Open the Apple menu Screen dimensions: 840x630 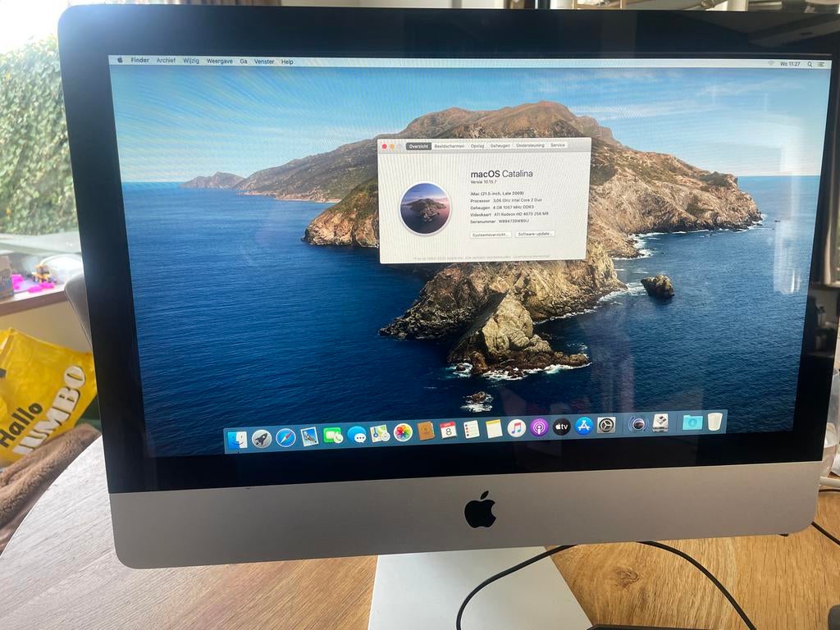tap(120, 60)
